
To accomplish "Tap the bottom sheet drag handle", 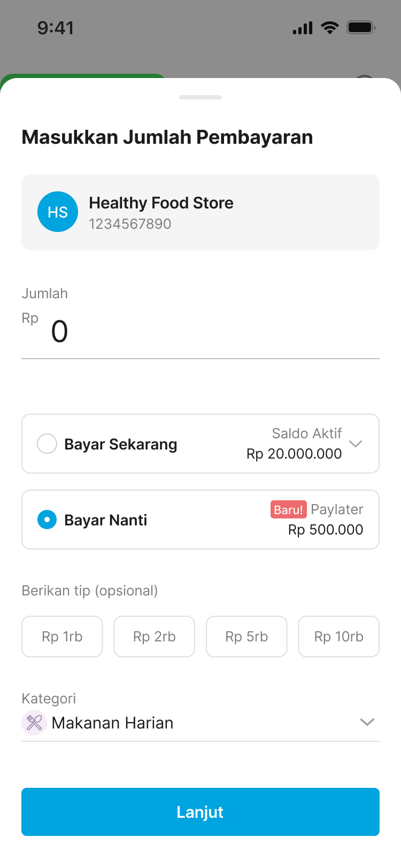I will (x=200, y=97).
